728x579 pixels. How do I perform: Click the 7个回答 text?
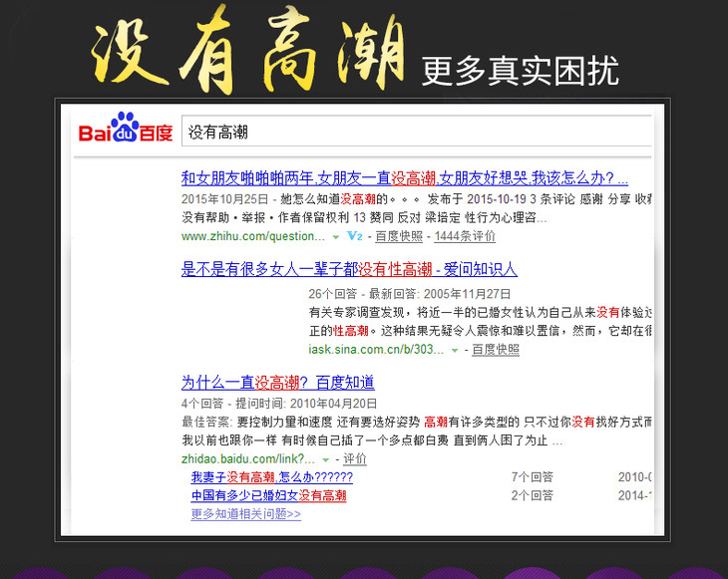pos(533,477)
